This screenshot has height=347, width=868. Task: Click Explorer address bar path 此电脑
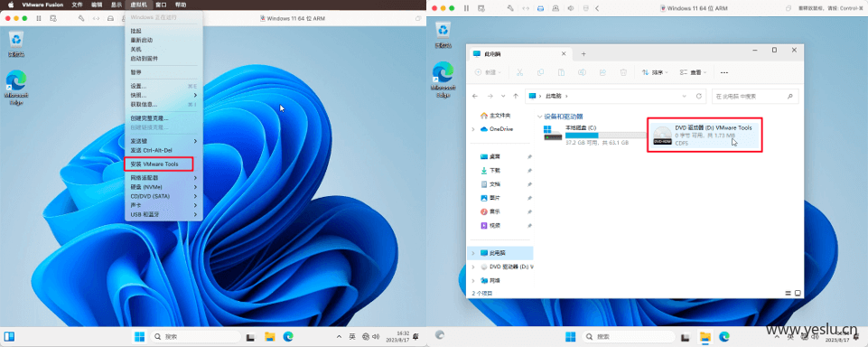(x=554, y=96)
